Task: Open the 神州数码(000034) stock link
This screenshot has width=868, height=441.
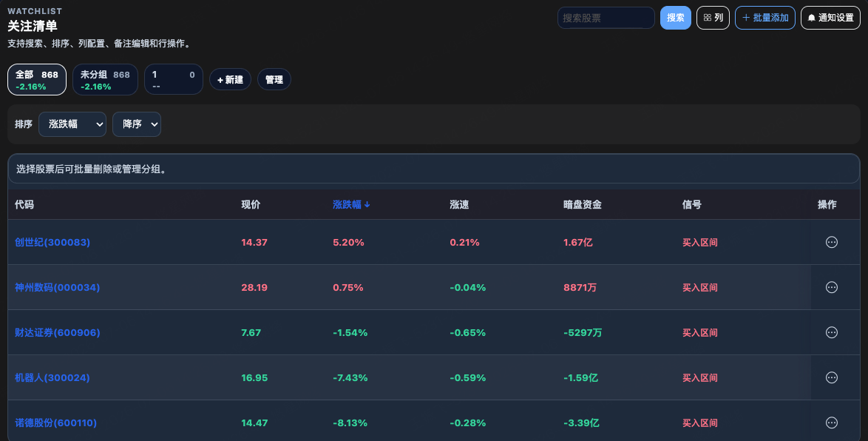Action: (x=57, y=288)
